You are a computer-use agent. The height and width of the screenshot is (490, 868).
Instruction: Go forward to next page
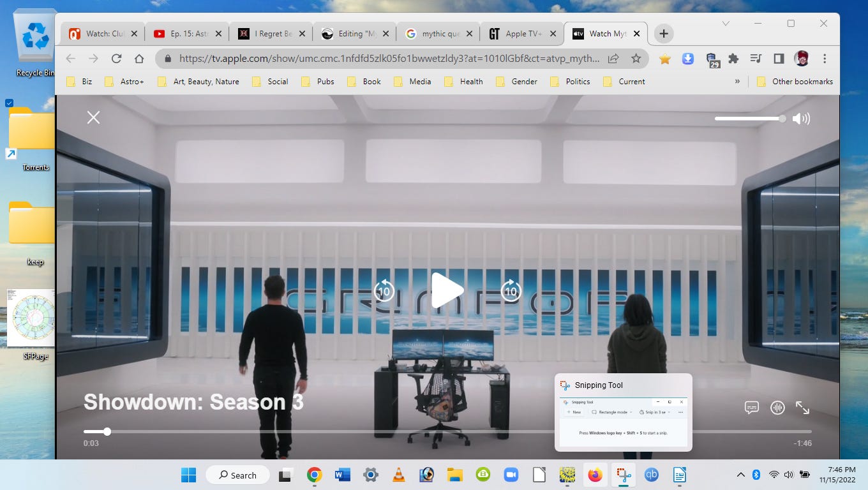93,59
